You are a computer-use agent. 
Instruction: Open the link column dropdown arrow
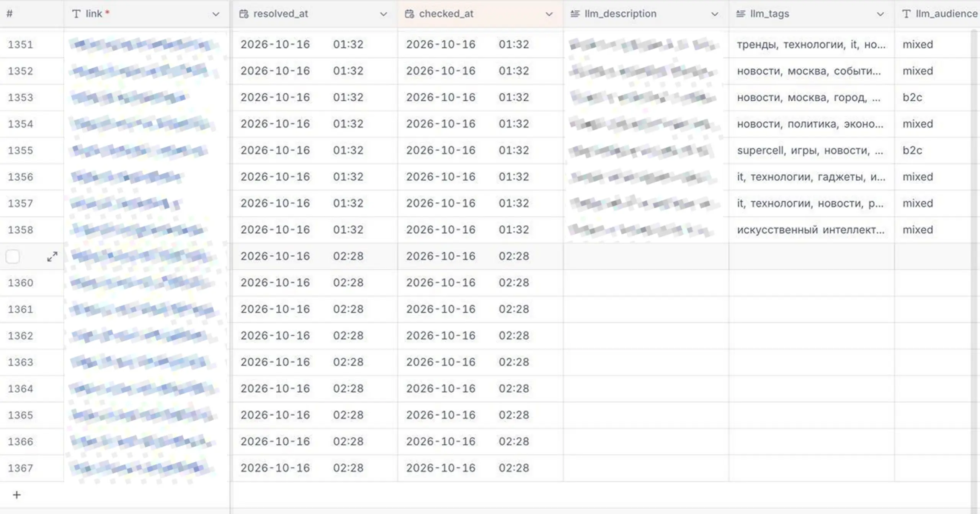click(216, 14)
